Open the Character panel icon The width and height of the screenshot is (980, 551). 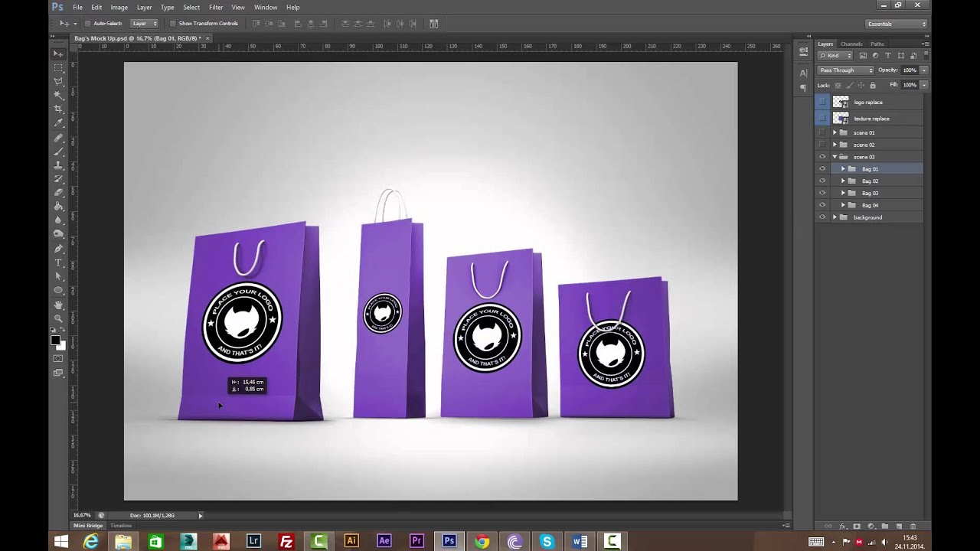(803, 73)
